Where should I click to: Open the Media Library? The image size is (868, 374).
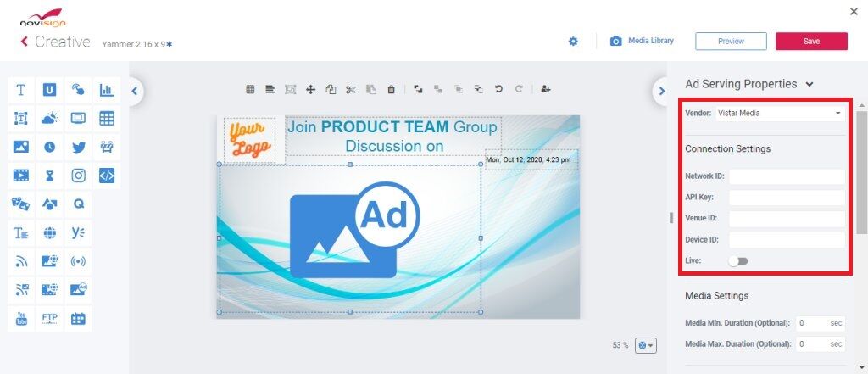click(642, 41)
